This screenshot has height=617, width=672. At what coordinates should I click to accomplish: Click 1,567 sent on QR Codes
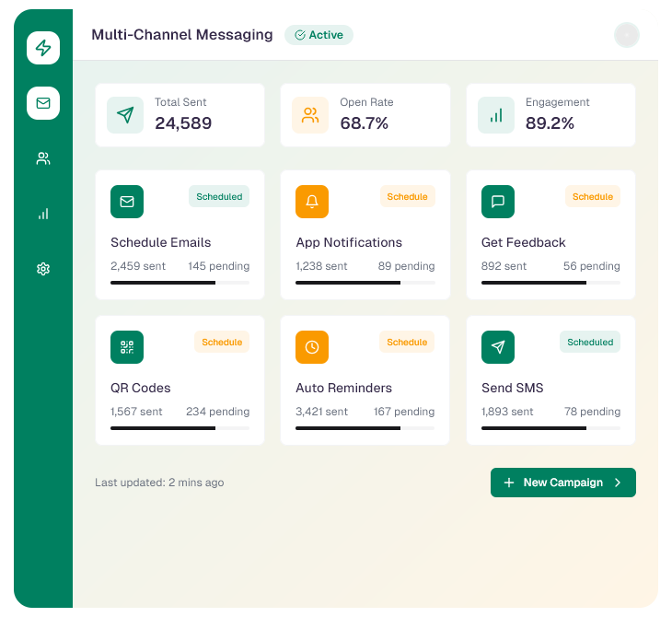pos(136,412)
